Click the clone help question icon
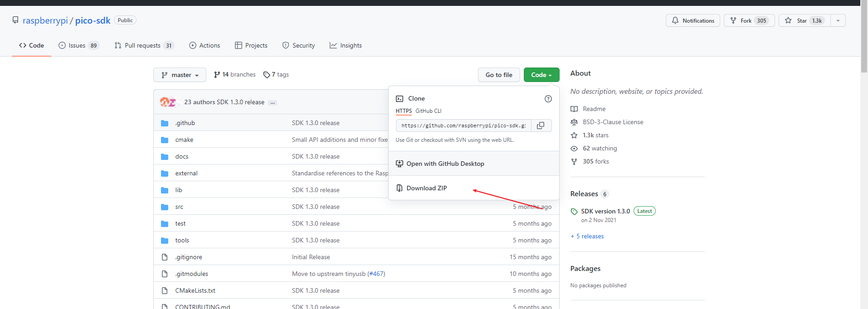Image resolution: width=868 pixels, height=309 pixels. pyautogui.click(x=548, y=99)
